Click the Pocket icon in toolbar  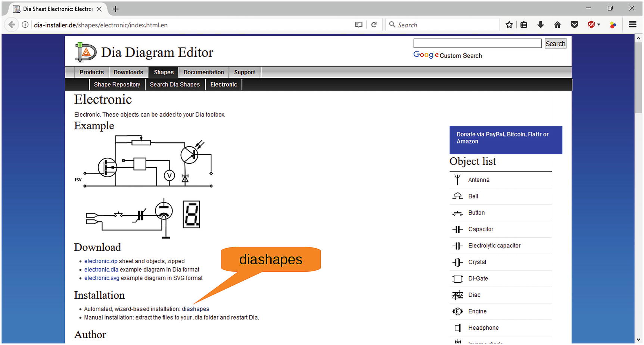(574, 25)
